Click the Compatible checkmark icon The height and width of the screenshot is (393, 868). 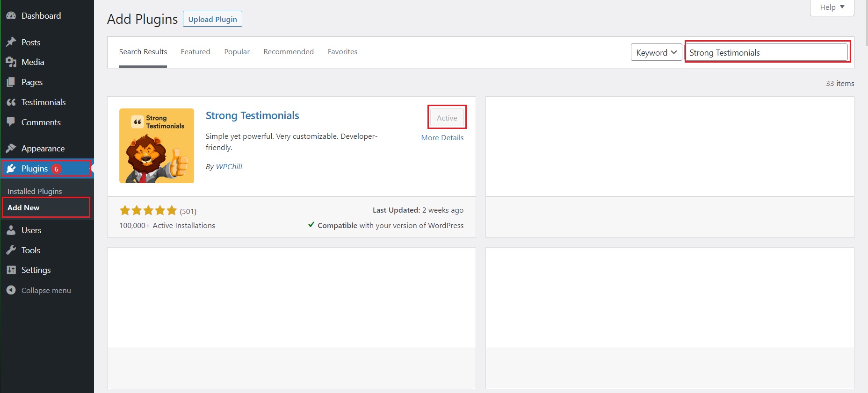pyautogui.click(x=311, y=225)
